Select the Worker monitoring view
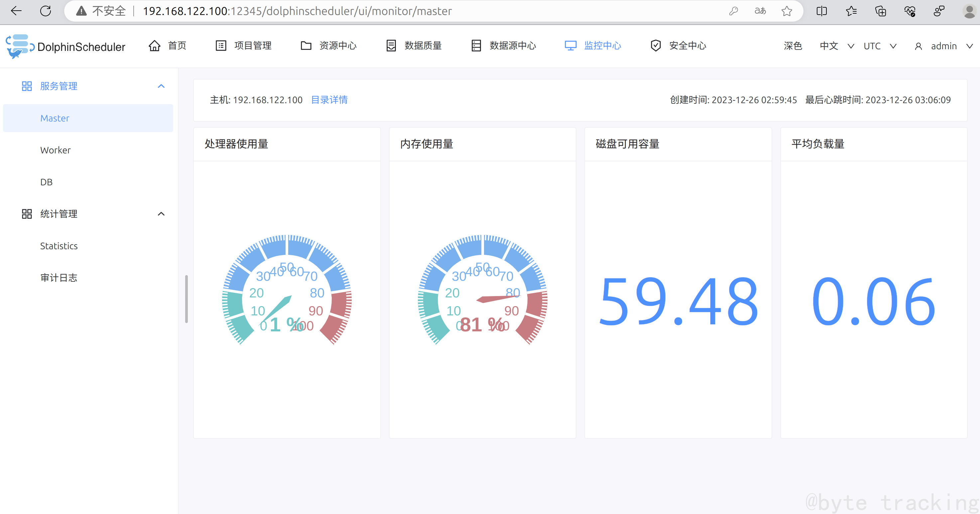 (x=55, y=150)
